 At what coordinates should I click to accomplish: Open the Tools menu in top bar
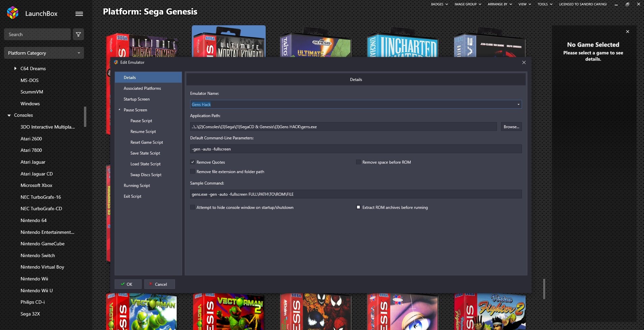(x=545, y=4)
